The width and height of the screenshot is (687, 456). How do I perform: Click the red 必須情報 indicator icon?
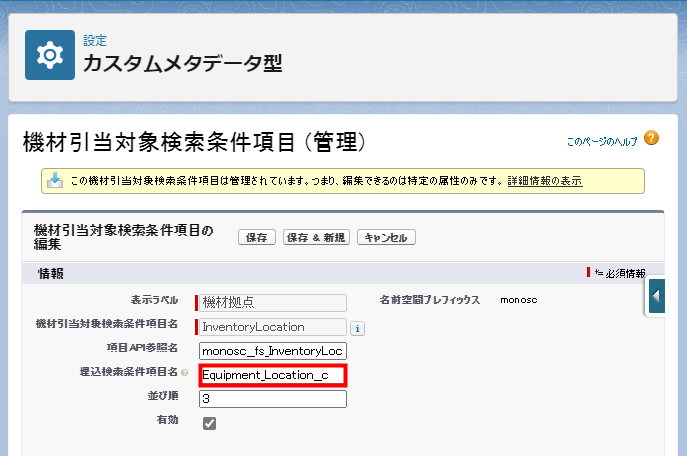pos(590,272)
